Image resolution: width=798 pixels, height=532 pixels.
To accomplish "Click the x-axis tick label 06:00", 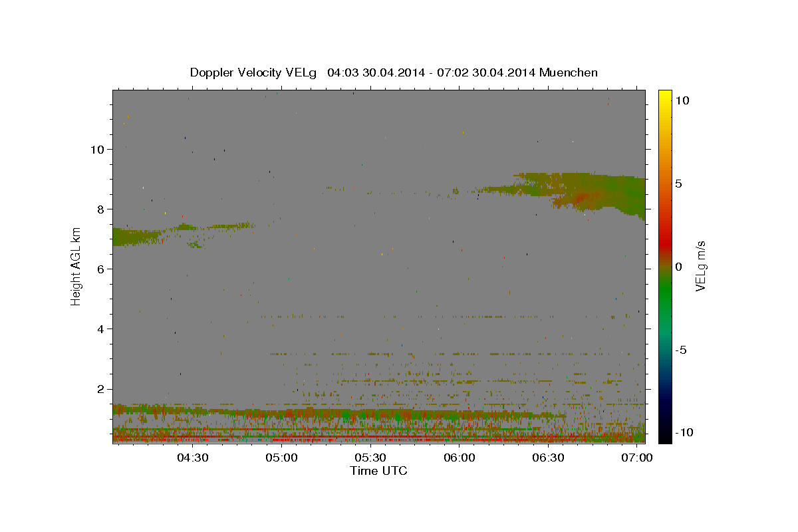I will click(x=460, y=458).
